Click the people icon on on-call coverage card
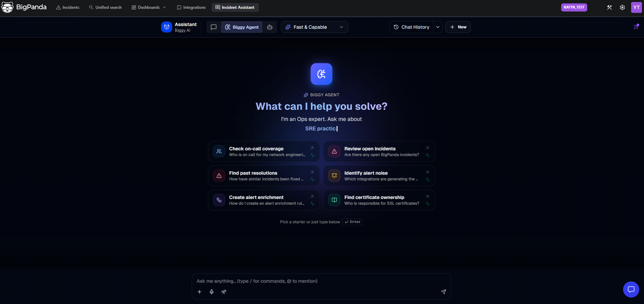Screen dimensions: 644x304 tap(219, 151)
